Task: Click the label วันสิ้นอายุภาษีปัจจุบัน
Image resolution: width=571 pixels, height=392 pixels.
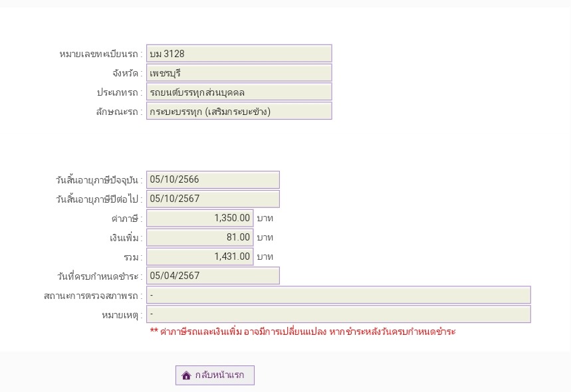Action: click(99, 180)
